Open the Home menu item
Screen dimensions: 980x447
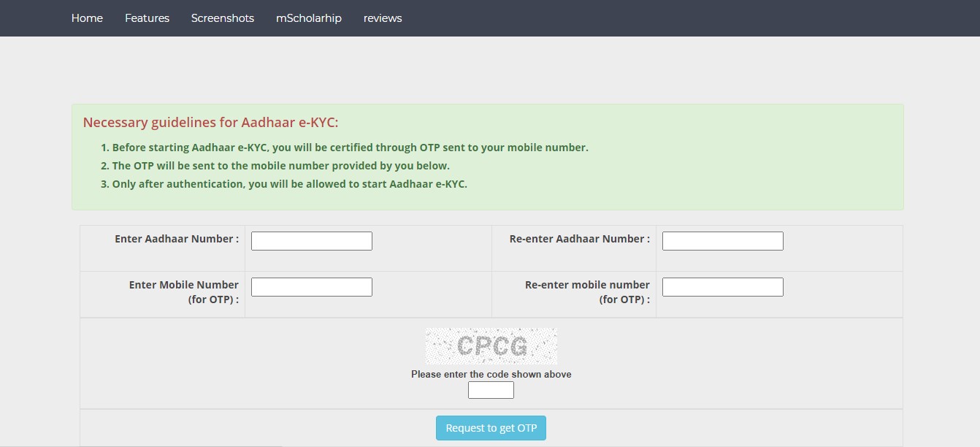pyautogui.click(x=87, y=18)
